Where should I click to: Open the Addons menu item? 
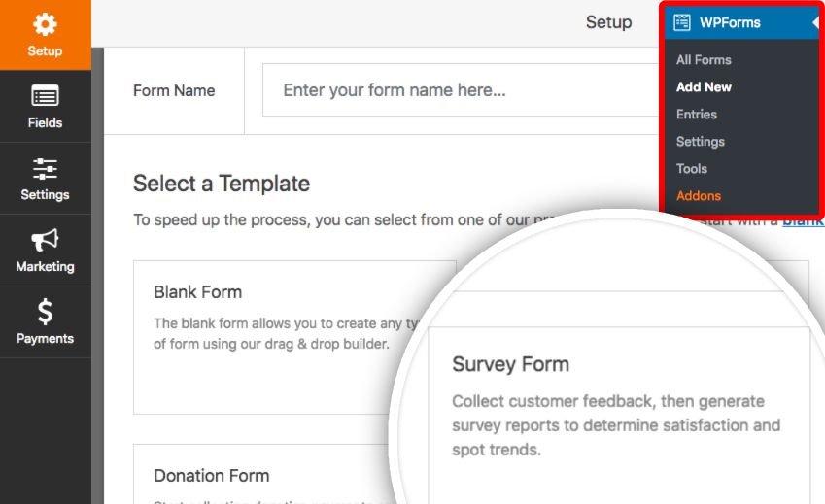pos(699,196)
